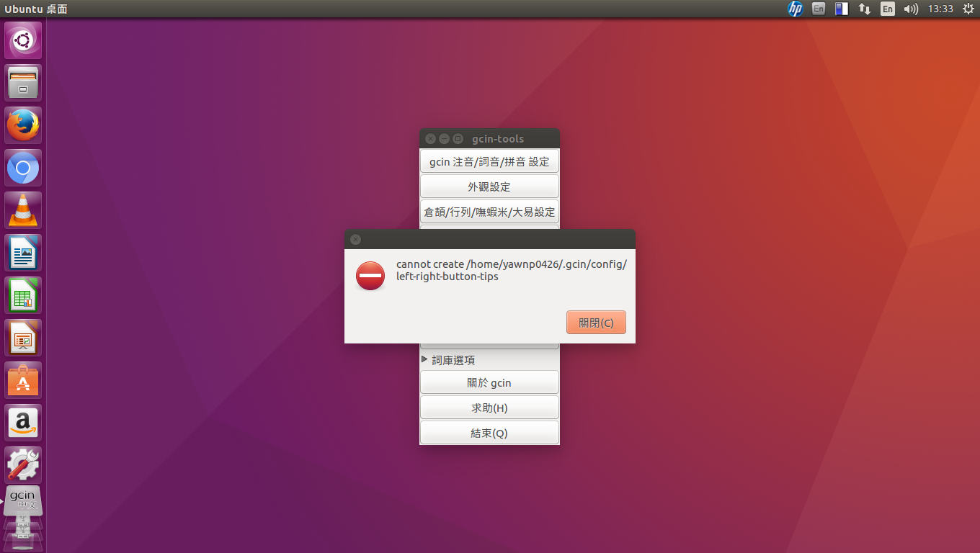Click the 關於 gcin button
980x553 pixels.
tap(489, 383)
